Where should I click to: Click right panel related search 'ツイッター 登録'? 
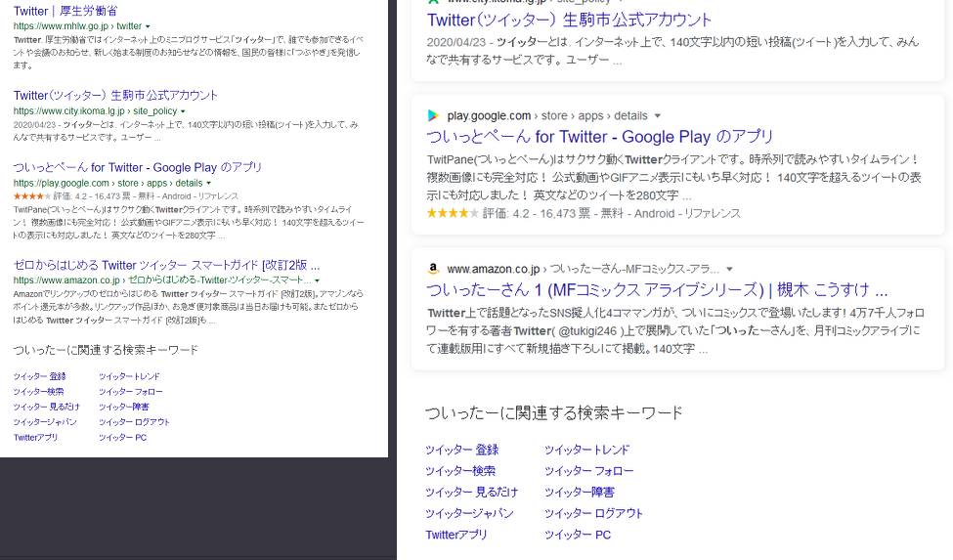click(x=462, y=451)
